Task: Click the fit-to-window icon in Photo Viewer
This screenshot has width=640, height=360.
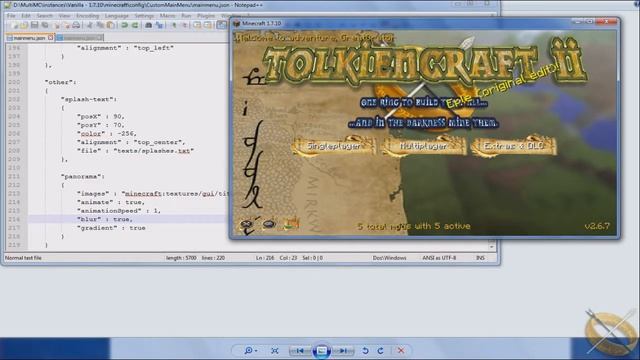Action: click(275, 351)
